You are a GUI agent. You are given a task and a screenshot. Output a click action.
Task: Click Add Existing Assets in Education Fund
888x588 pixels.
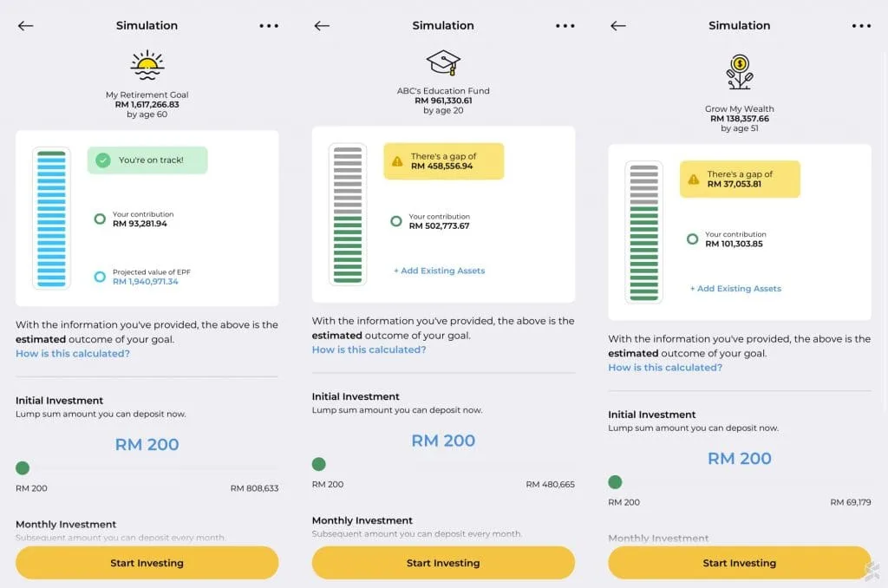pyautogui.click(x=439, y=271)
